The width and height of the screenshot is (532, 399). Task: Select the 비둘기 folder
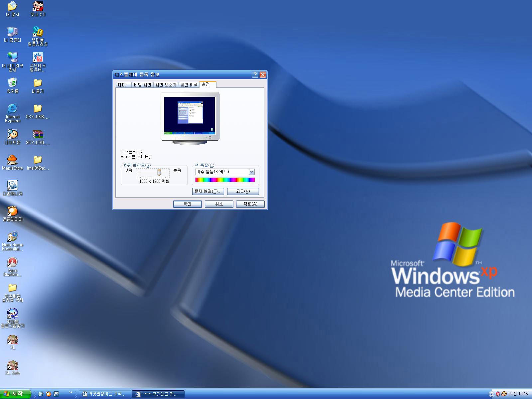(x=38, y=85)
